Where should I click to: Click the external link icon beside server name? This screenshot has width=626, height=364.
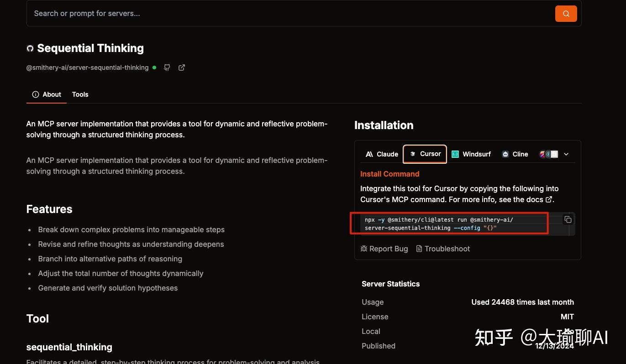click(x=182, y=68)
